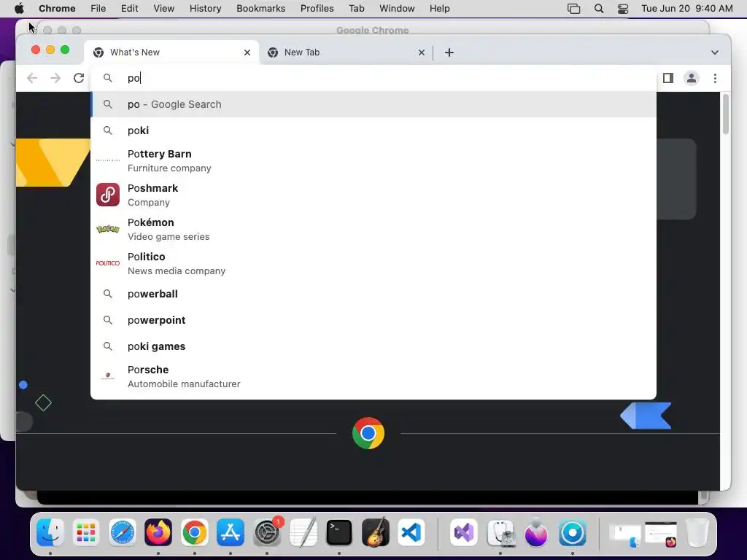
Task: Open a new tab with the plus button
Action: [449, 52]
